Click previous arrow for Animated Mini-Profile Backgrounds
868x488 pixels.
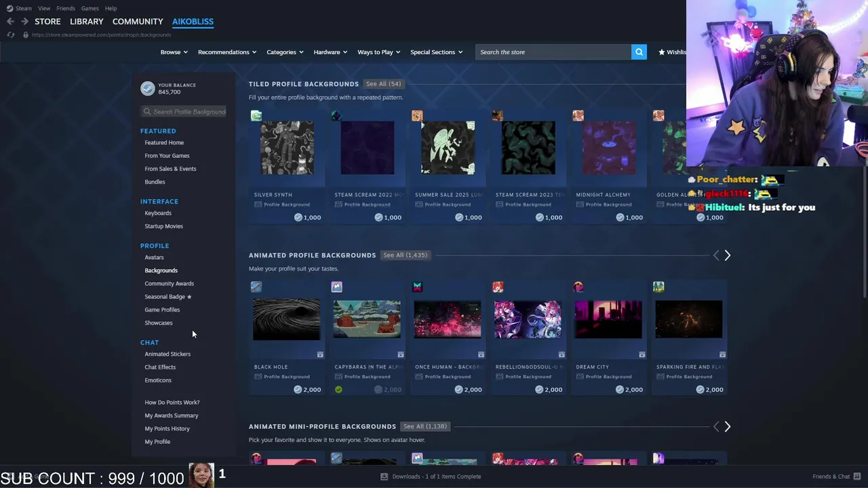[716, 427]
